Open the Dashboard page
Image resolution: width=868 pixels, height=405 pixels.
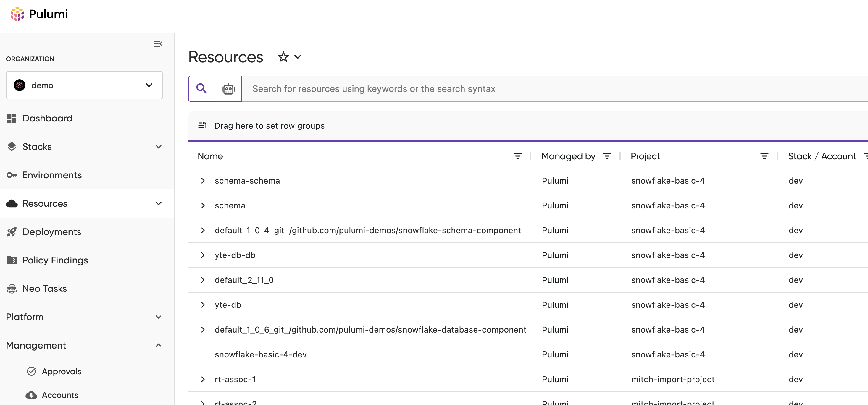coord(47,118)
